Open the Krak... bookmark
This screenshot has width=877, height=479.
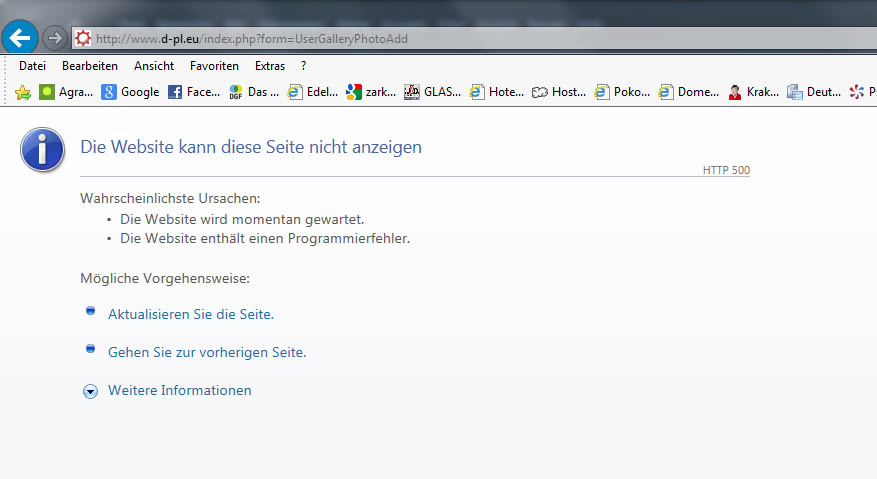click(x=753, y=92)
